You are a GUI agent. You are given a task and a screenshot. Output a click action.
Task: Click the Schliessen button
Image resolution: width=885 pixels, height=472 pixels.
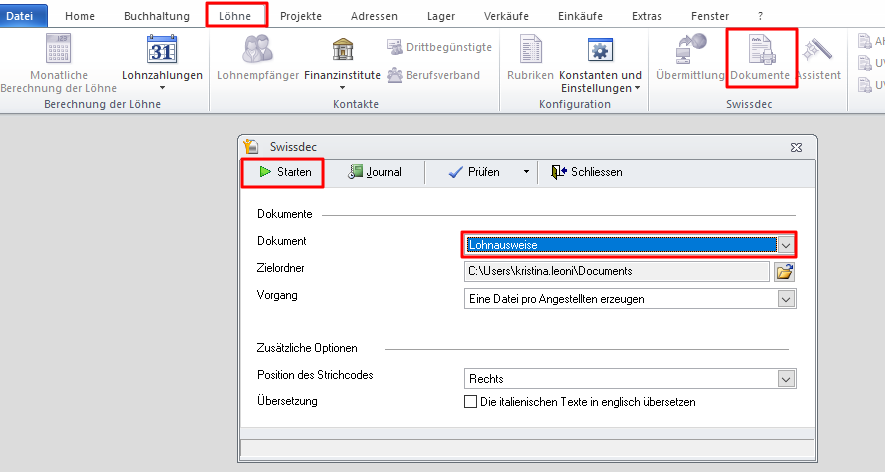pyautogui.click(x=587, y=172)
